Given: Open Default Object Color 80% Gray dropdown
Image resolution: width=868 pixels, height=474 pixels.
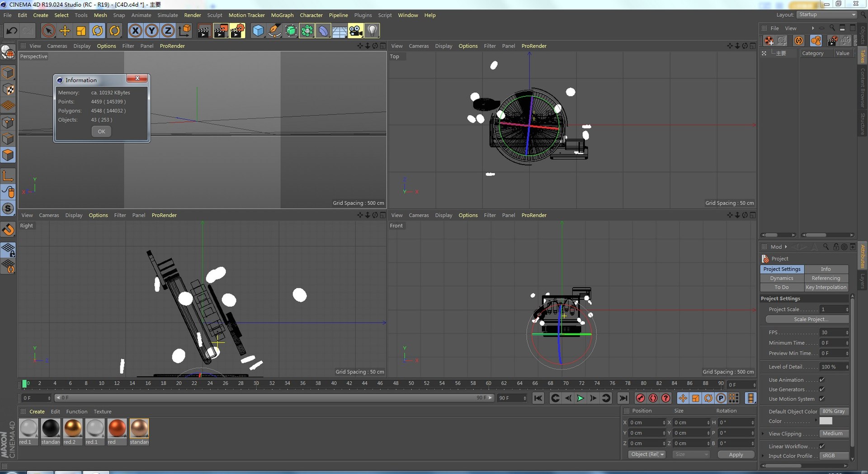Looking at the screenshot, I should click(x=834, y=412).
